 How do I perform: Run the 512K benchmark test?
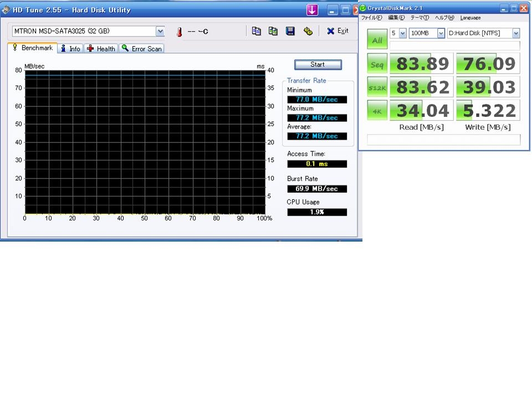point(377,88)
